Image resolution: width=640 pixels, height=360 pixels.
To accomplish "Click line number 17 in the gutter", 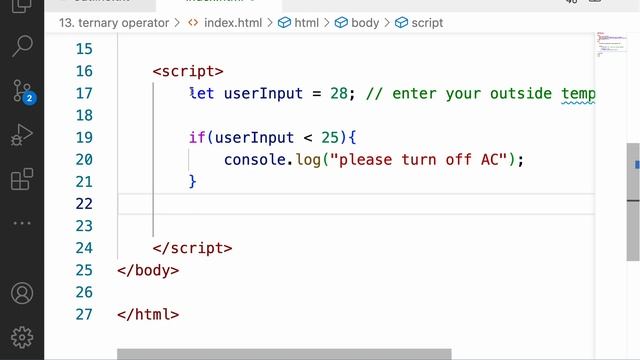I will click(84, 93).
